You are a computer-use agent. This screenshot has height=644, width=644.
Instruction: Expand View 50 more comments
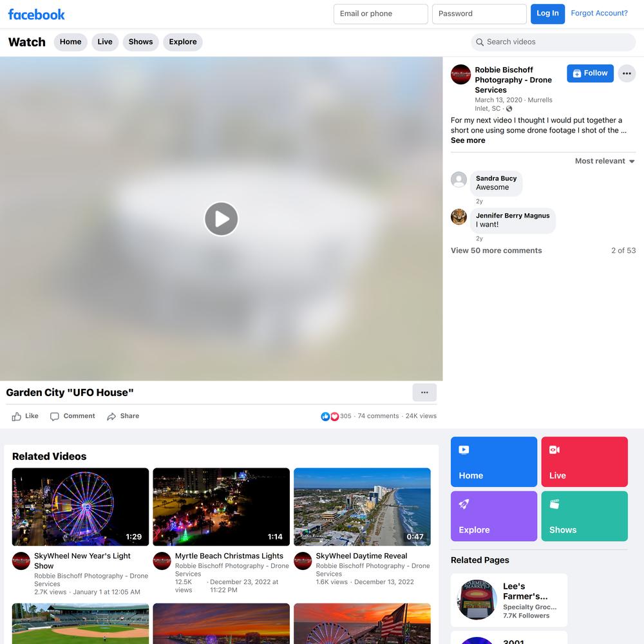point(496,251)
